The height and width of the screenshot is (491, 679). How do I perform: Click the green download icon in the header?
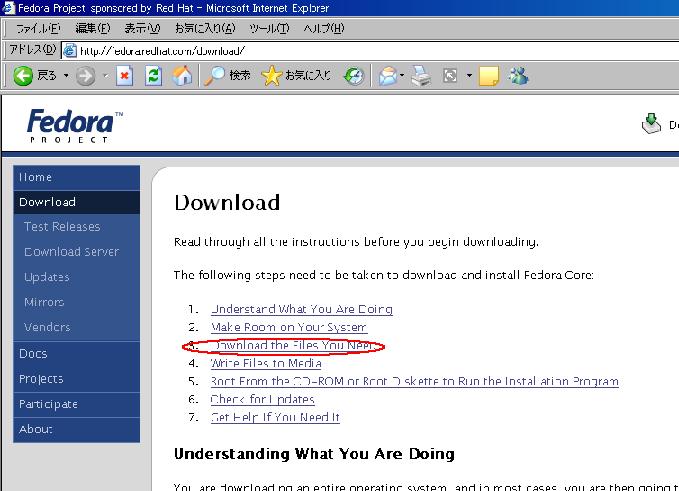(x=651, y=124)
